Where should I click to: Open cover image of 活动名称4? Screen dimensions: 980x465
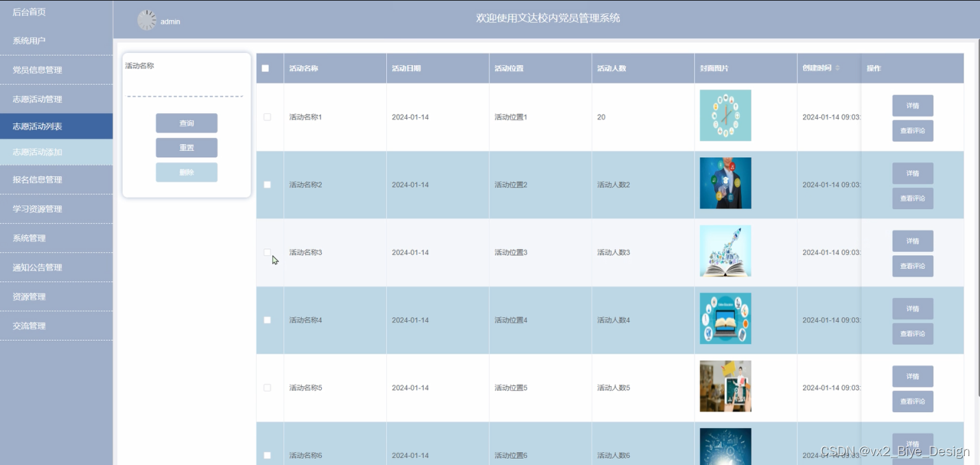(x=725, y=318)
